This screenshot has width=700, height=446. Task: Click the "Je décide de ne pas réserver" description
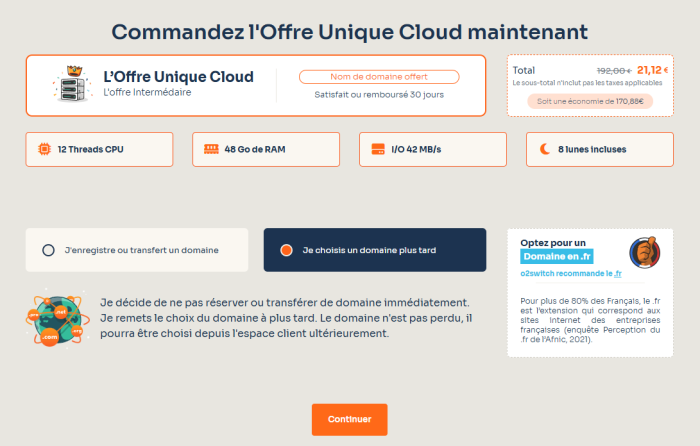coord(286,318)
